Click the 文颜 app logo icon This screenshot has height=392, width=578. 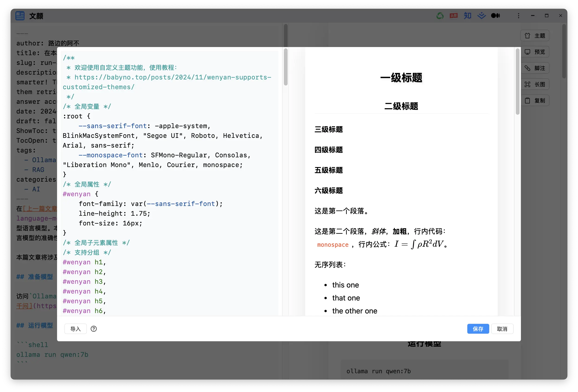(x=20, y=16)
